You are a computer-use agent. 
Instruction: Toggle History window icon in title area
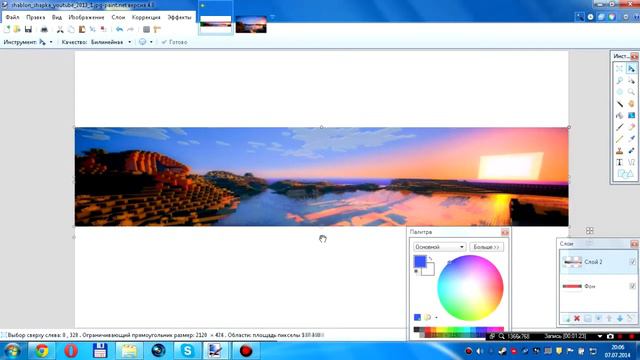(591, 17)
